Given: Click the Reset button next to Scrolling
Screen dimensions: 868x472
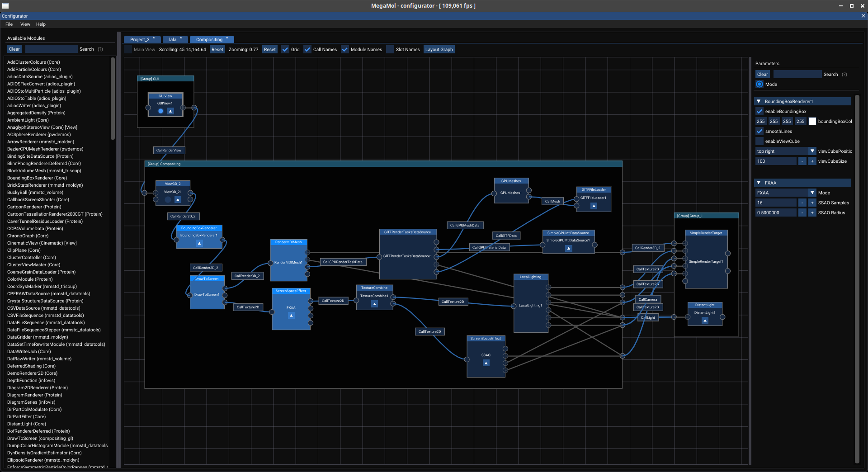Looking at the screenshot, I should coord(217,50).
